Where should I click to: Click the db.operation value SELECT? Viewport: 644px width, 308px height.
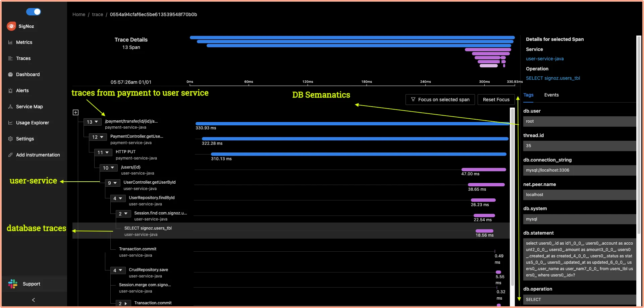580,300
